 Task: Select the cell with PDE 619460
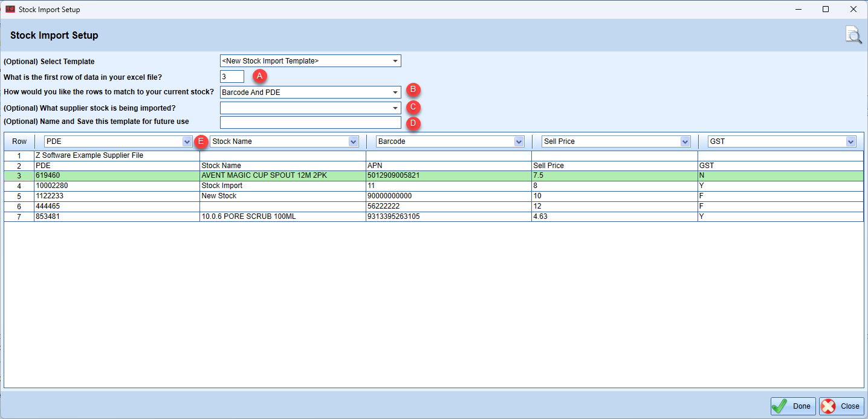coord(117,175)
